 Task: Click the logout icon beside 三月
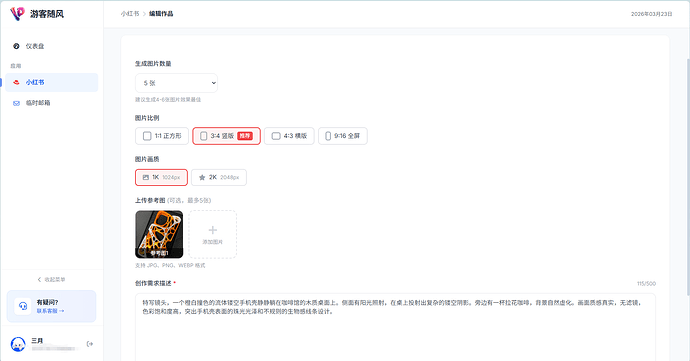click(x=90, y=344)
